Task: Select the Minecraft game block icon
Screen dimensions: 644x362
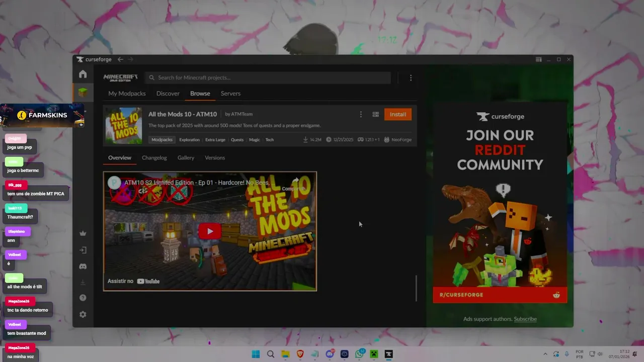Action: click(83, 92)
